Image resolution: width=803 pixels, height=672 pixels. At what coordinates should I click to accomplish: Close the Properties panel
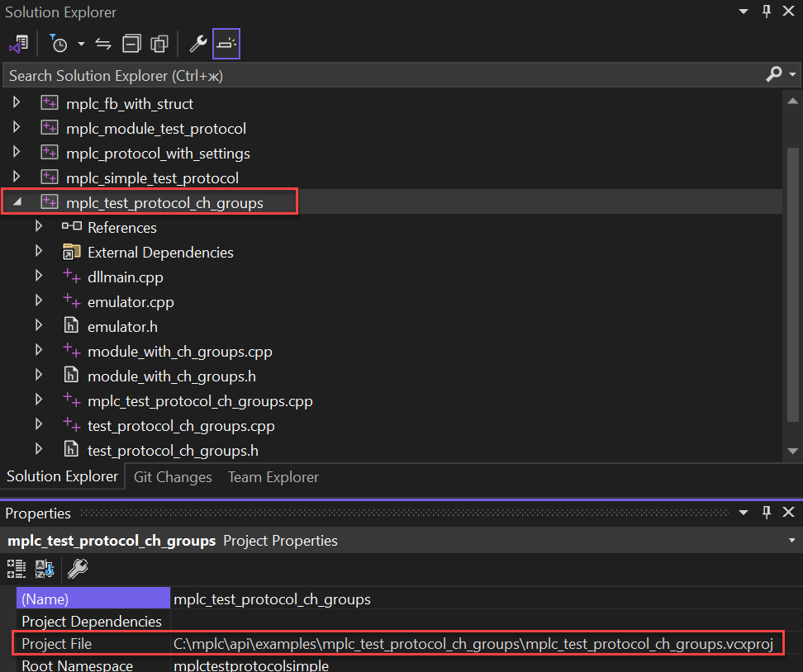(789, 513)
